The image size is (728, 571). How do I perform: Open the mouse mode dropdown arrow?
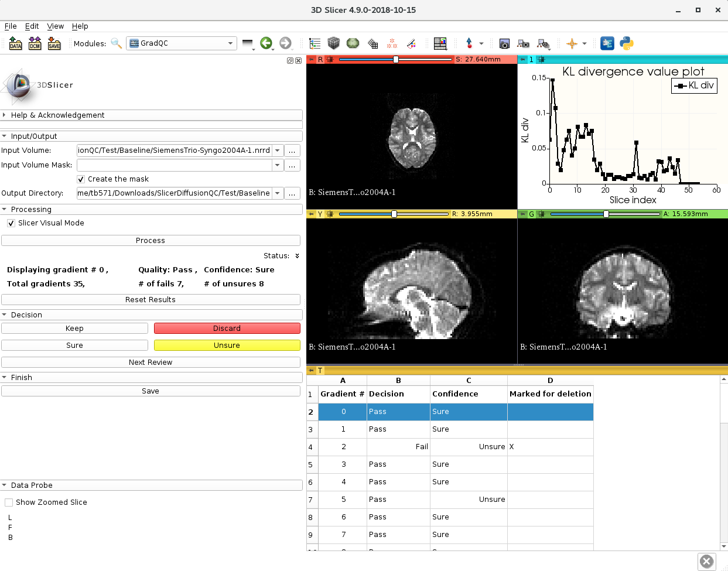pyautogui.click(x=481, y=44)
